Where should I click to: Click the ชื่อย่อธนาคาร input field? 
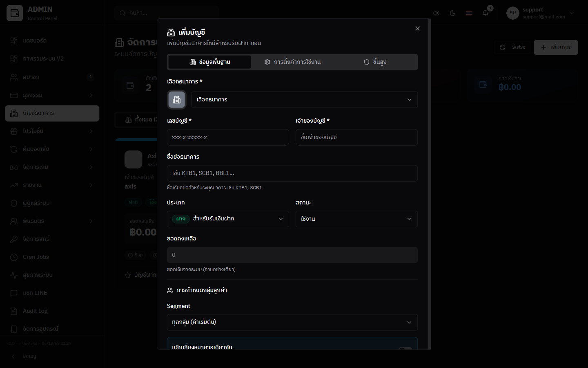click(292, 173)
